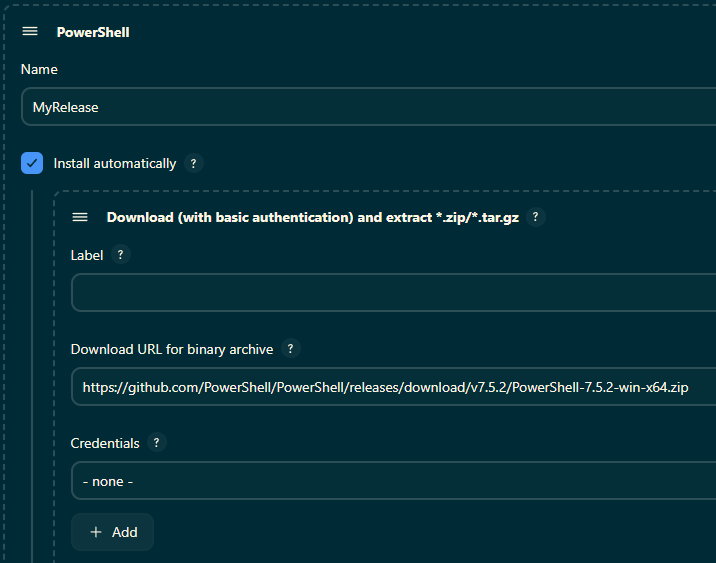716x563 pixels.
Task: Click the Credentials caption text
Action: [105, 443]
